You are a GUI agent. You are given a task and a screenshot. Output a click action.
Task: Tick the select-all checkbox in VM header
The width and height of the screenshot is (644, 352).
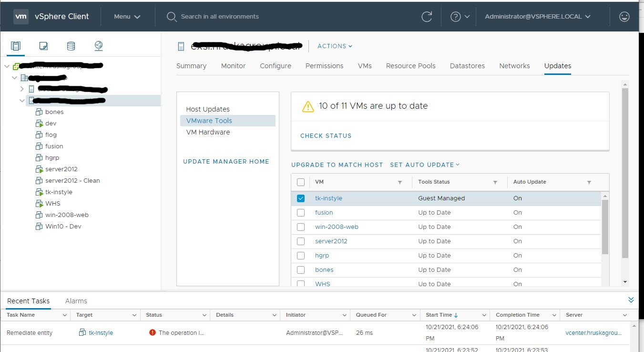coord(301,182)
